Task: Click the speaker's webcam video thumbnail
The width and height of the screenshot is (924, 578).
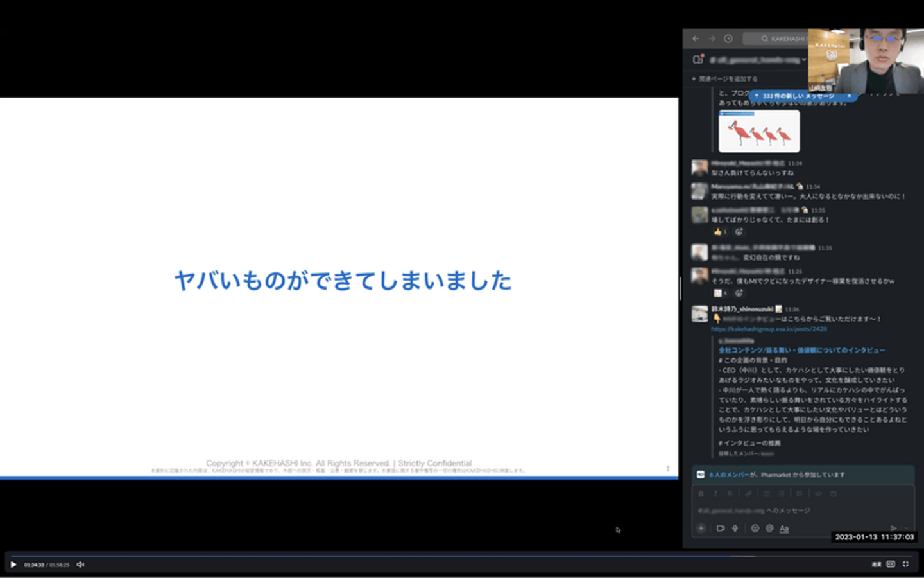Action: pos(866,61)
